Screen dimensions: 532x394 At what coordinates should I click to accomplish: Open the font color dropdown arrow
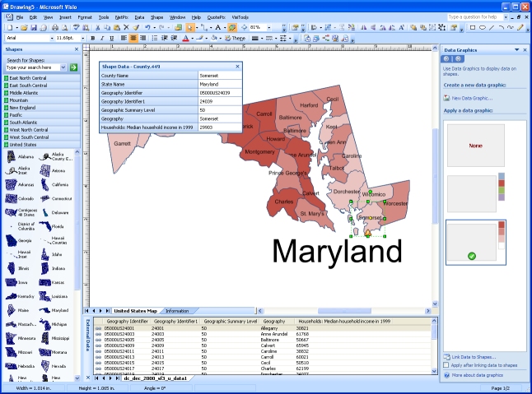(x=193, y=39)
